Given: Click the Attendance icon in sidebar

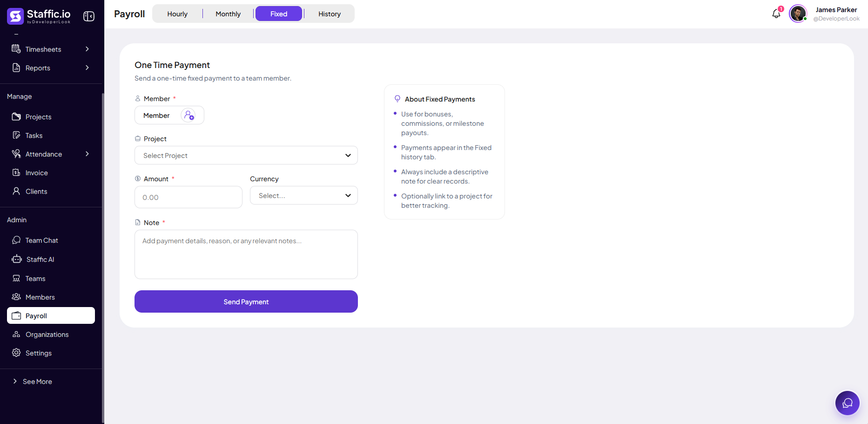Looking at the screenshot, I should 16,154.
